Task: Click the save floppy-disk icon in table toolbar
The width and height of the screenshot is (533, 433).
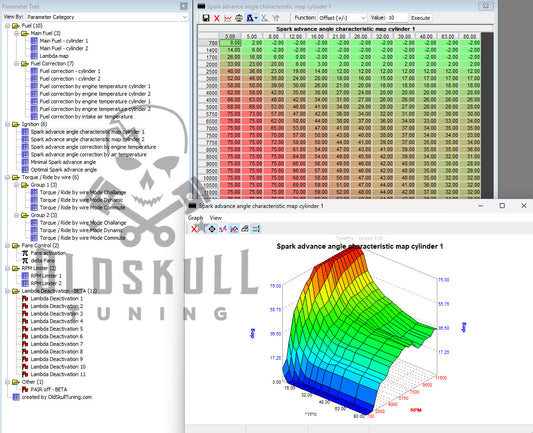Action: tap(206, 18)
